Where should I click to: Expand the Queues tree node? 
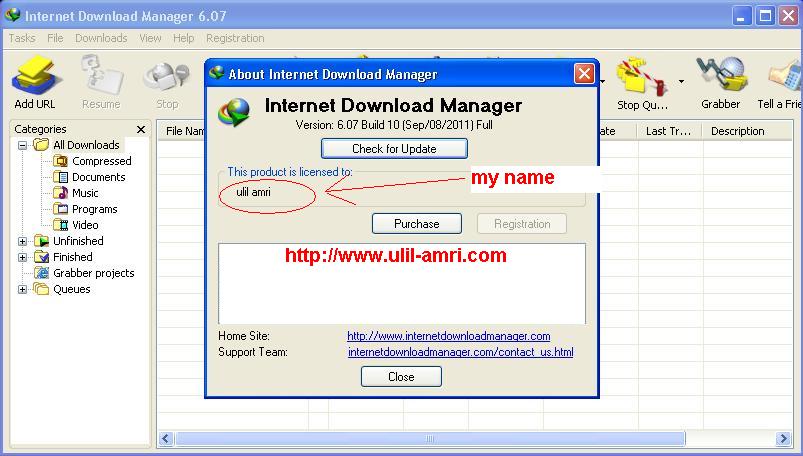click(23, 289)
